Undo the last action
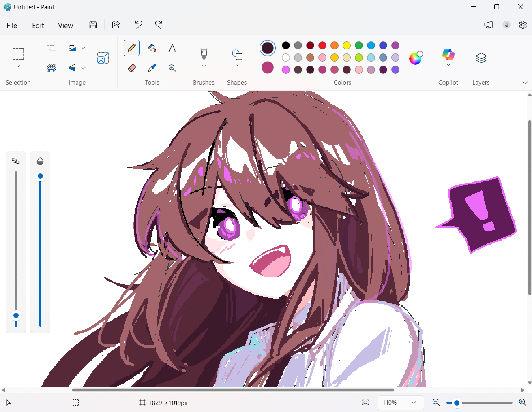Image resolution: width=532 pixels, height=412 pixels. 139,25
